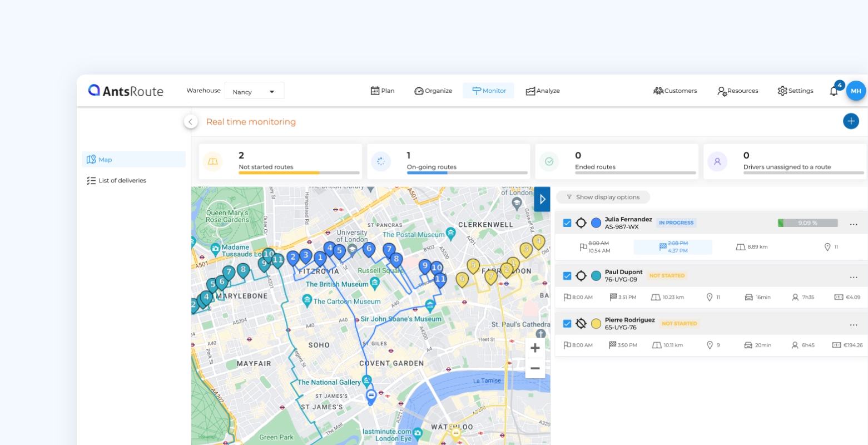This screenshot has width=868, height=445.
Task: Locate Julia Fernandez with crosshair icon
Action: click(581, 223)
